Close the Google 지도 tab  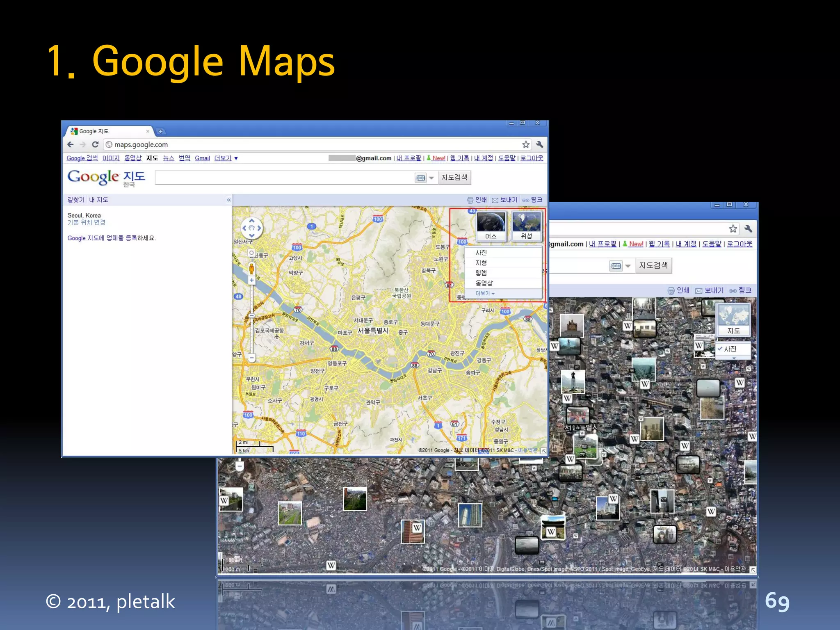click(148, 131)
